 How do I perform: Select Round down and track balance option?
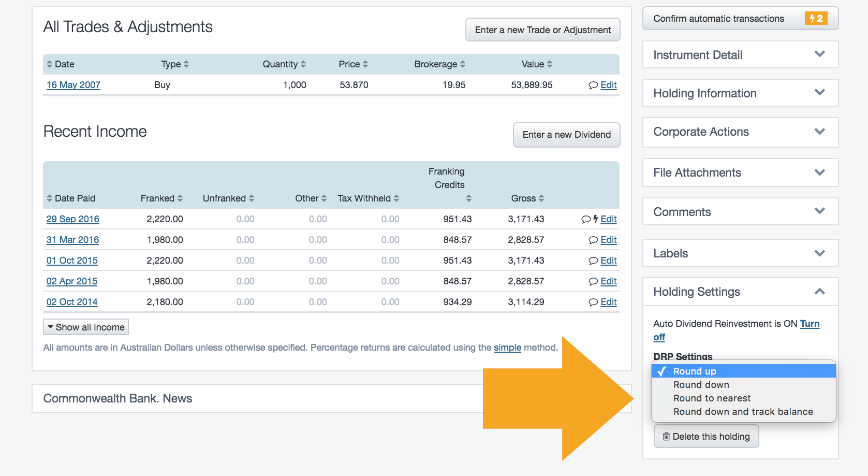[742, 411]
